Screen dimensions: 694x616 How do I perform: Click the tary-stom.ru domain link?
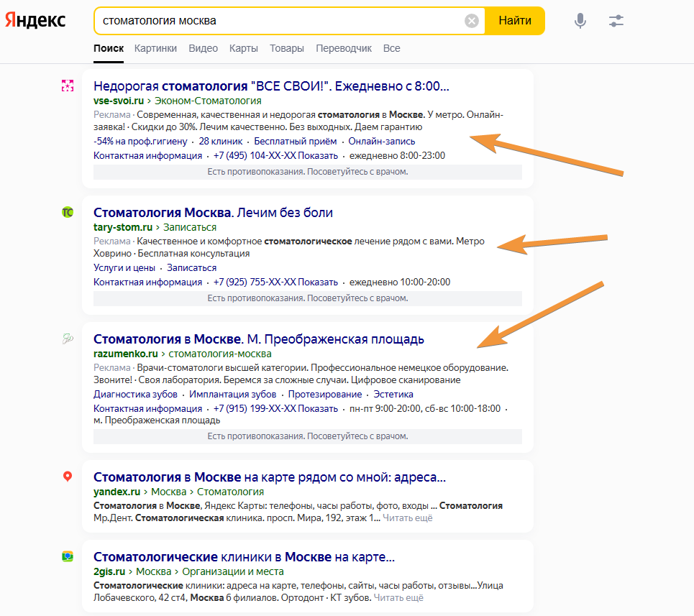pyautogui.click(x=123, y=227)
